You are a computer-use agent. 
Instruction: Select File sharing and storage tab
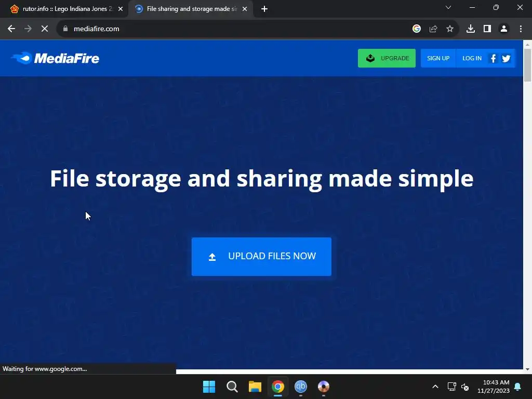(191, 9)
